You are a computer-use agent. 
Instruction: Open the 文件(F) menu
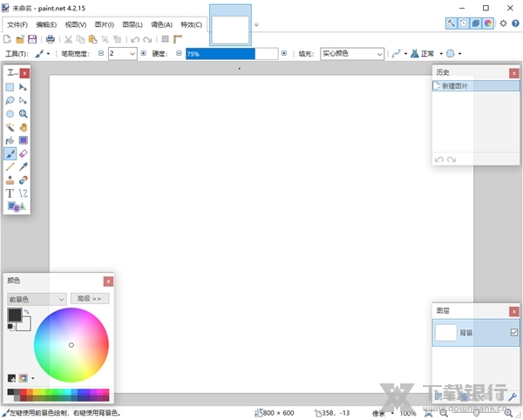pyautogui.click(x=17, y=24)
